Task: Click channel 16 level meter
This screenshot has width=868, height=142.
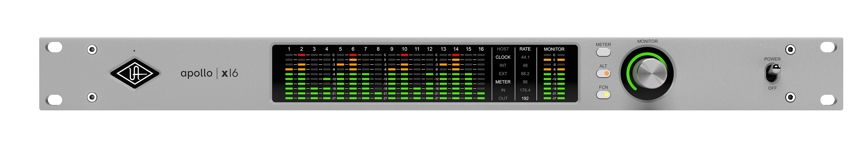Action: click(481, 77)
